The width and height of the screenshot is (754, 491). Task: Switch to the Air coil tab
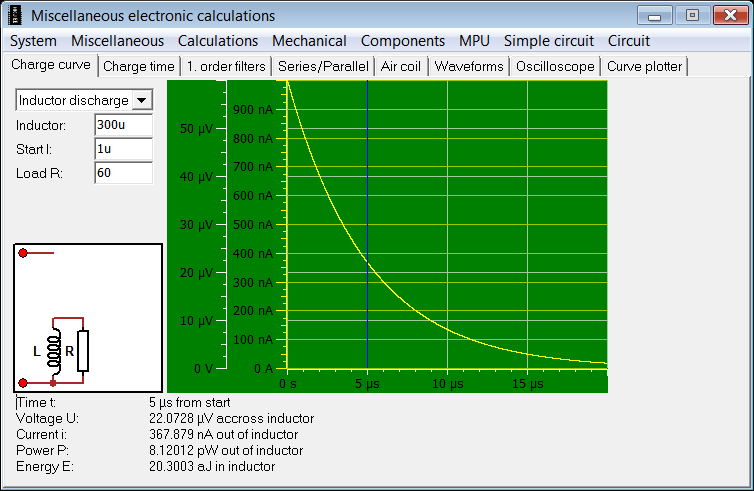[x=402, y=67]
